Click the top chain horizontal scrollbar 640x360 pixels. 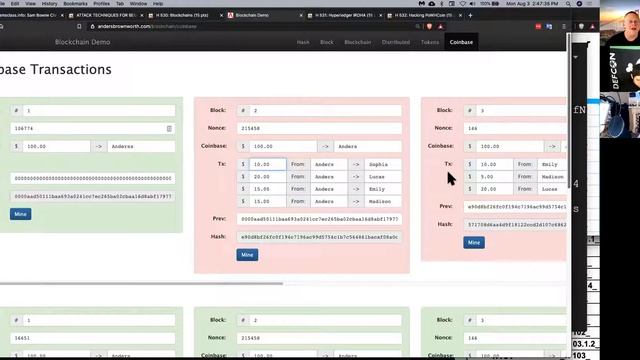pyautogui.click(x=141, y=283)
